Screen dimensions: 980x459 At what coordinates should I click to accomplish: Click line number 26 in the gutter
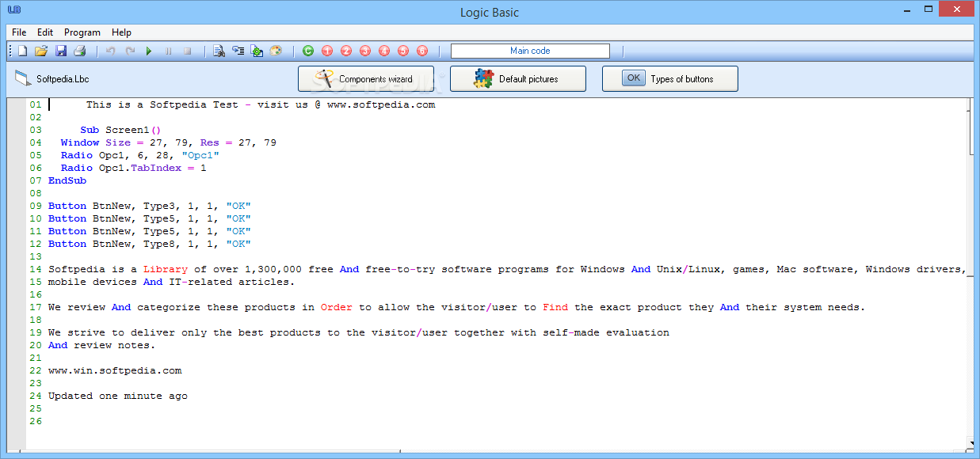pos(35,421)
